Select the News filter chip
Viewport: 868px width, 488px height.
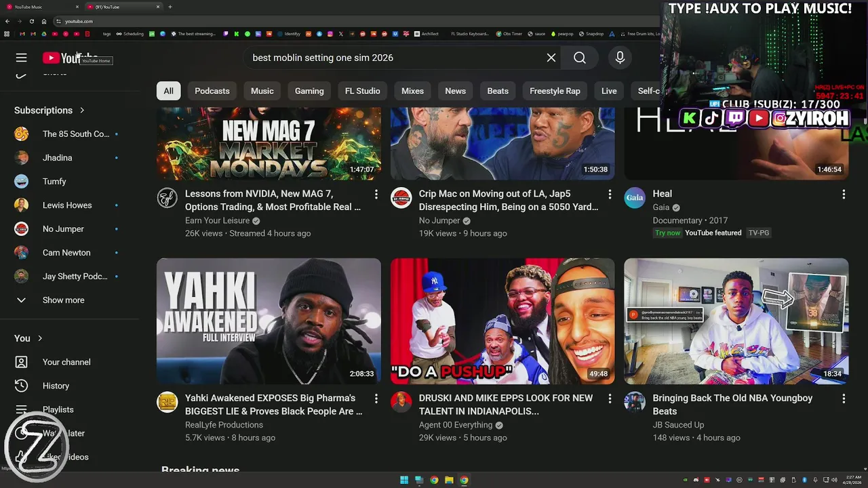456,91
